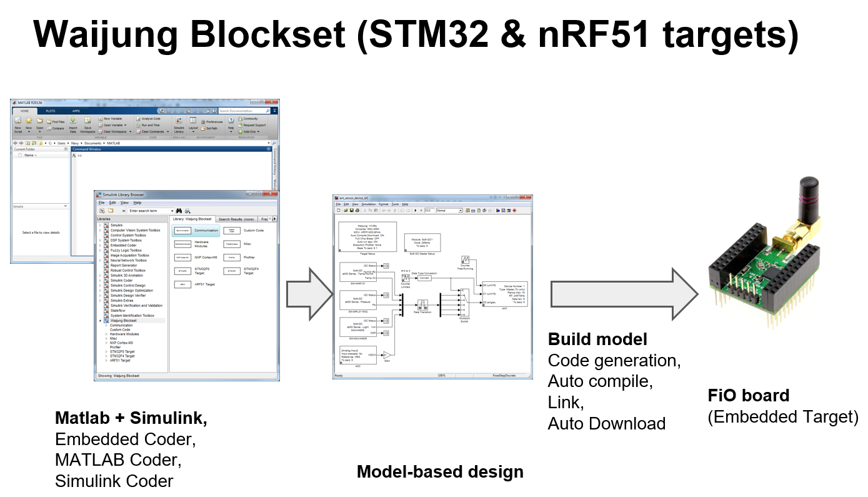Viewport: 868px width, 497px height.
Task: Select Fuzzy Logic Toolbox in the Libraries tree
Action: click(x=126, y=250)
